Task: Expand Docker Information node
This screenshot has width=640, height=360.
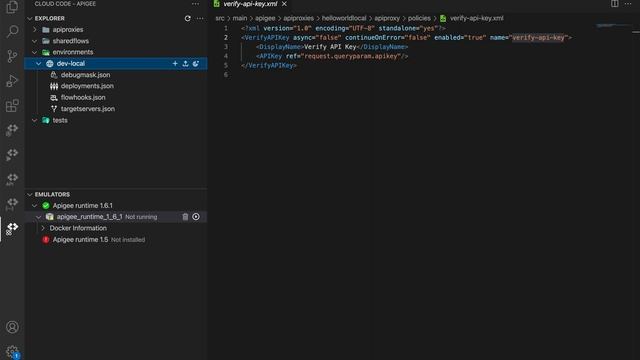Action: 43,228
